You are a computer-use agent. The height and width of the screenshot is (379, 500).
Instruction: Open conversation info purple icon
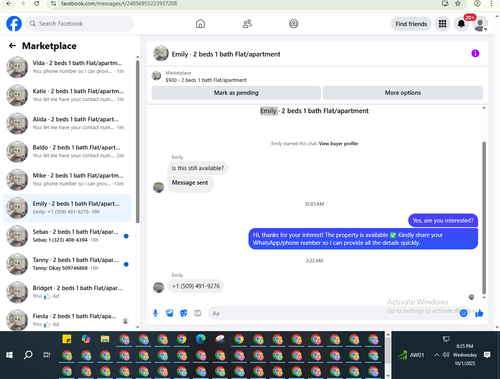pos(475,53)
